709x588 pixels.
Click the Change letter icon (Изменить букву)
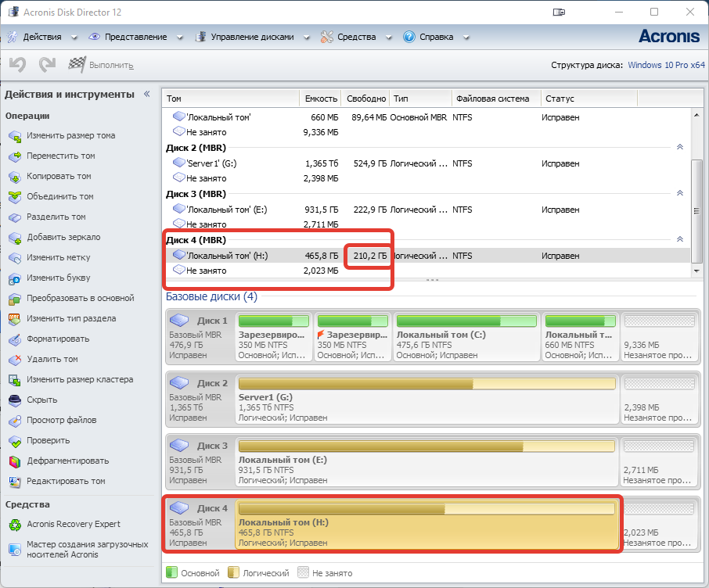tap(15, 278)
